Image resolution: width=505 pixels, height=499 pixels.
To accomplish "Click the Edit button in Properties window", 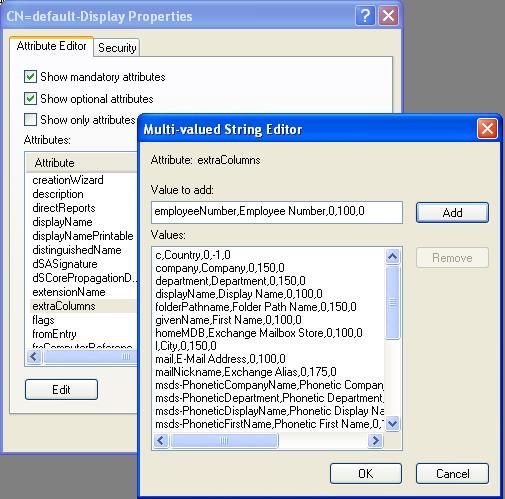I will coord(61,390).
